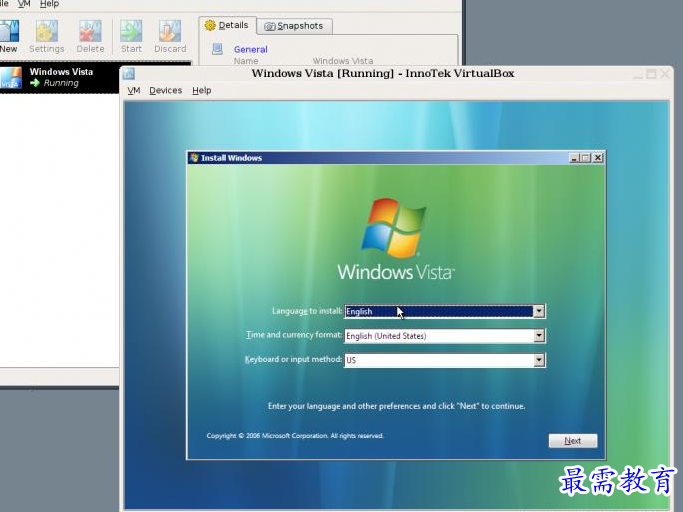Select Windows Vista machine in the list
The image size is (683, 512).
pyautogui.click(x=60, y=78)
